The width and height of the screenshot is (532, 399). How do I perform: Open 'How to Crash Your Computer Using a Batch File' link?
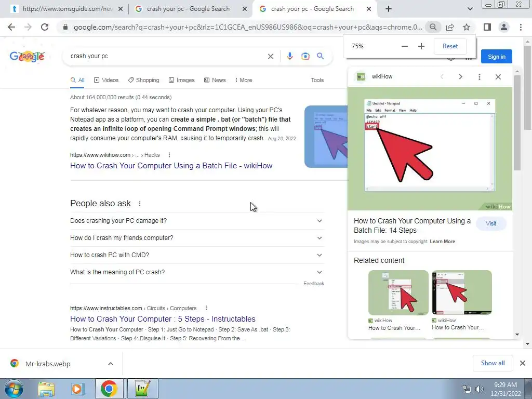(171, 166)
